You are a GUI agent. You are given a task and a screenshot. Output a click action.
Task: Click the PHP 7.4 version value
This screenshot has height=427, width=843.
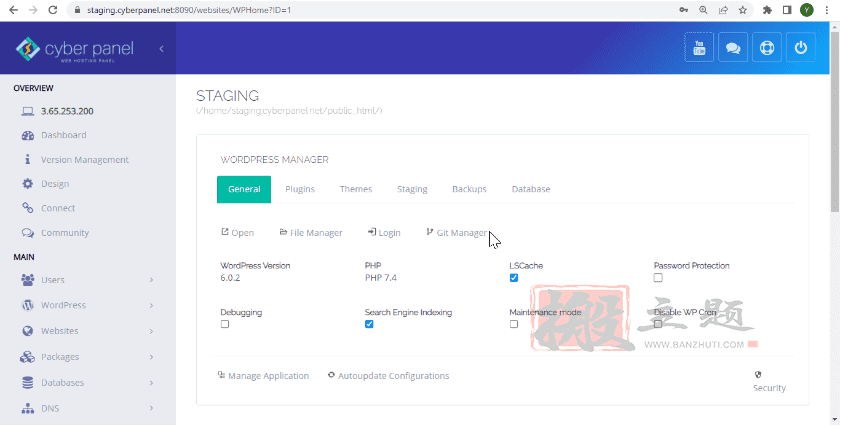[x=381, y=277]
